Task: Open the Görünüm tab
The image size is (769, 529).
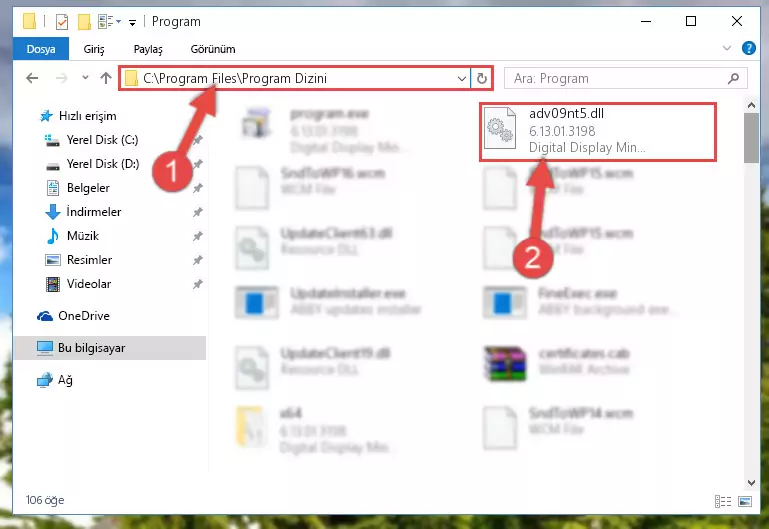Action: tap(213, 49)
